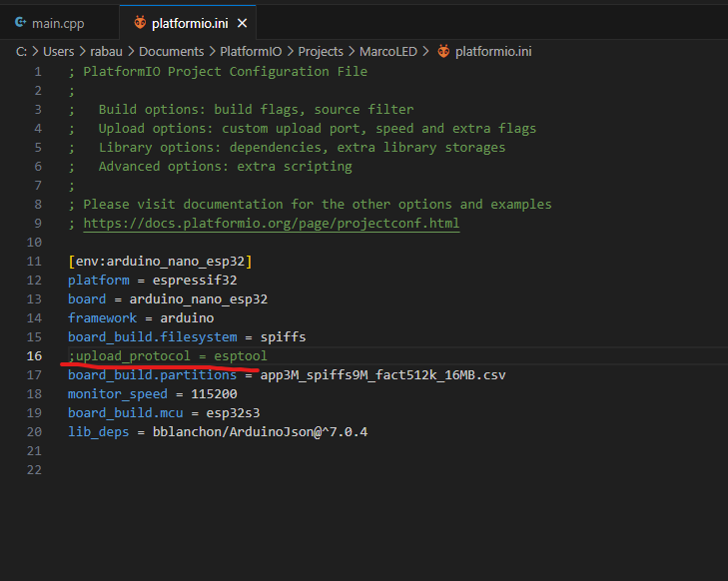Open the docs.platformio.org projectconf link

click(271, 224)
